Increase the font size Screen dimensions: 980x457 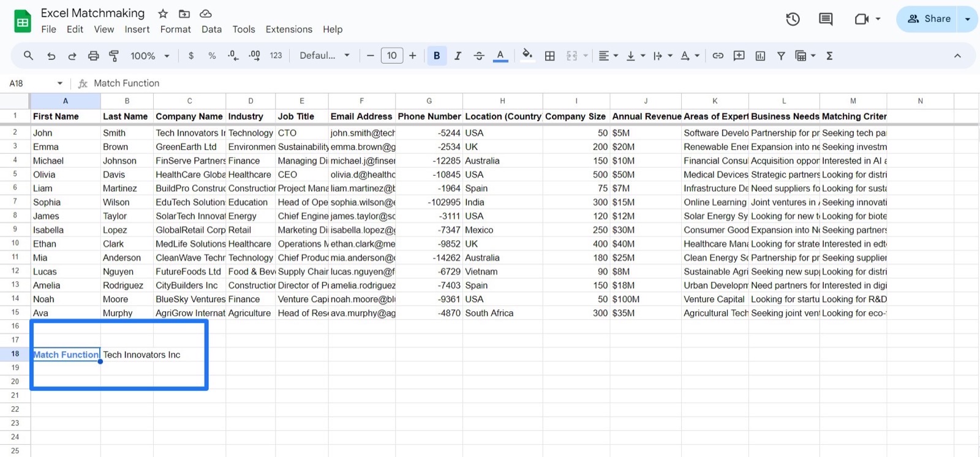[x=413, y=56]
